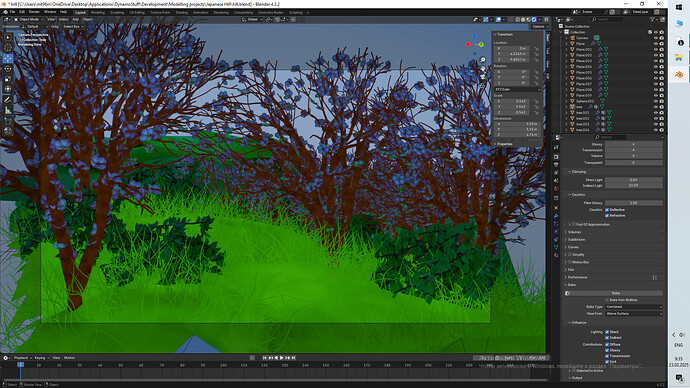Select the Cursor tool in left toolbar
The image size is (690, 388).
8,48
